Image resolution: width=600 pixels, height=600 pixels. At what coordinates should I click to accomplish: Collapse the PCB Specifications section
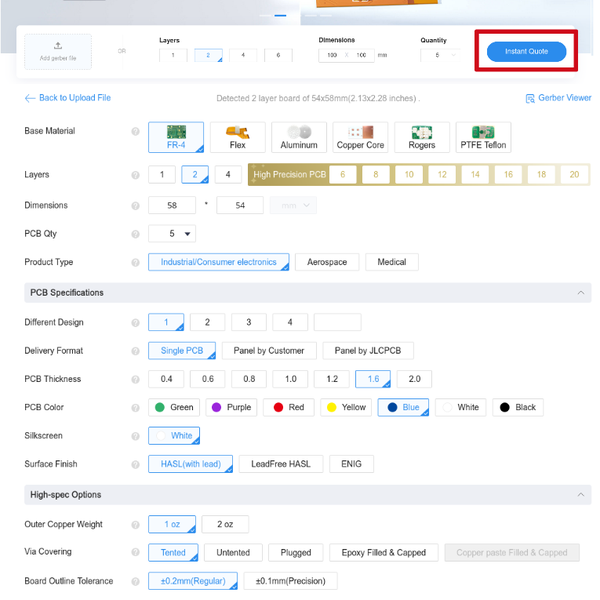tap(581, 293)
